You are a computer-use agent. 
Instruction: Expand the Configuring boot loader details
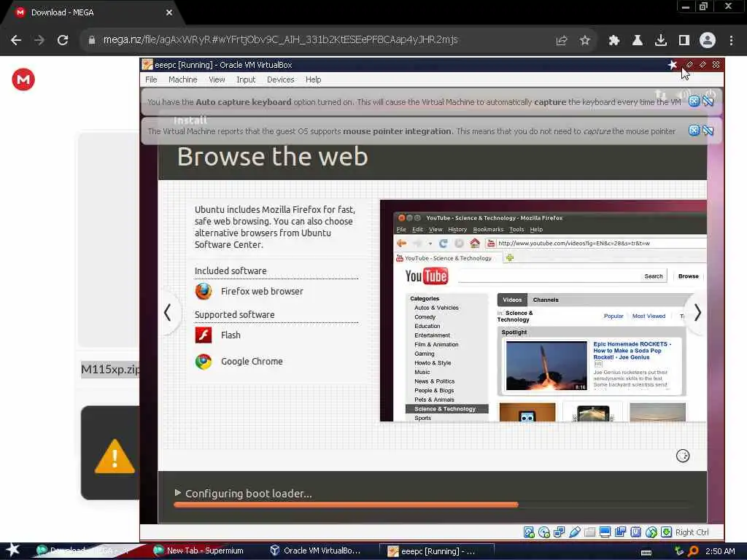coord(178,493)
